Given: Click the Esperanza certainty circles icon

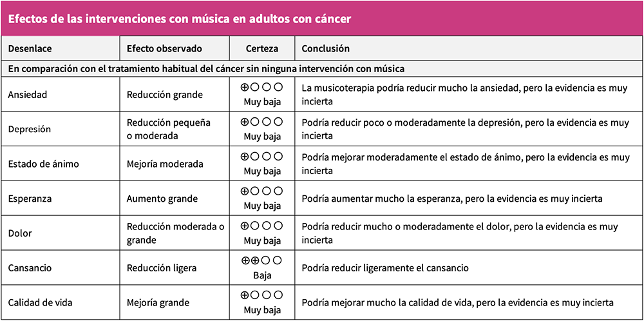Looking at the screenshot, I should point(261,191).
